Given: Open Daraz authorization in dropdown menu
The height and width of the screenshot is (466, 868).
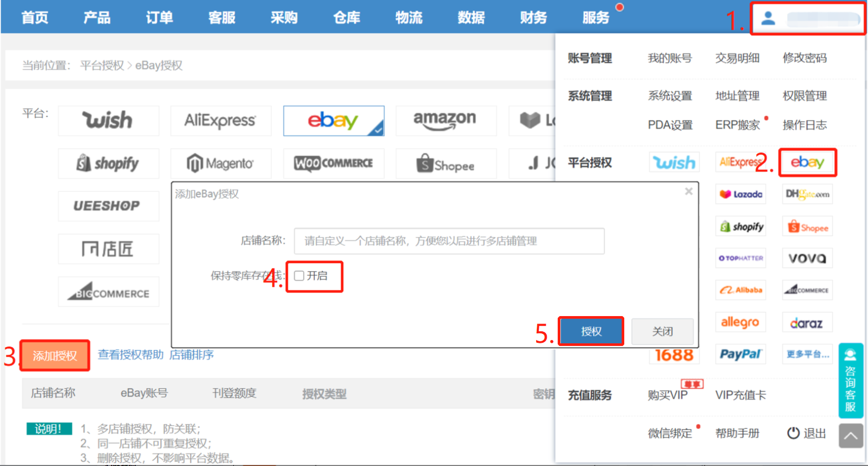Looking at the screenshot, I should click(x=807, y=322).
